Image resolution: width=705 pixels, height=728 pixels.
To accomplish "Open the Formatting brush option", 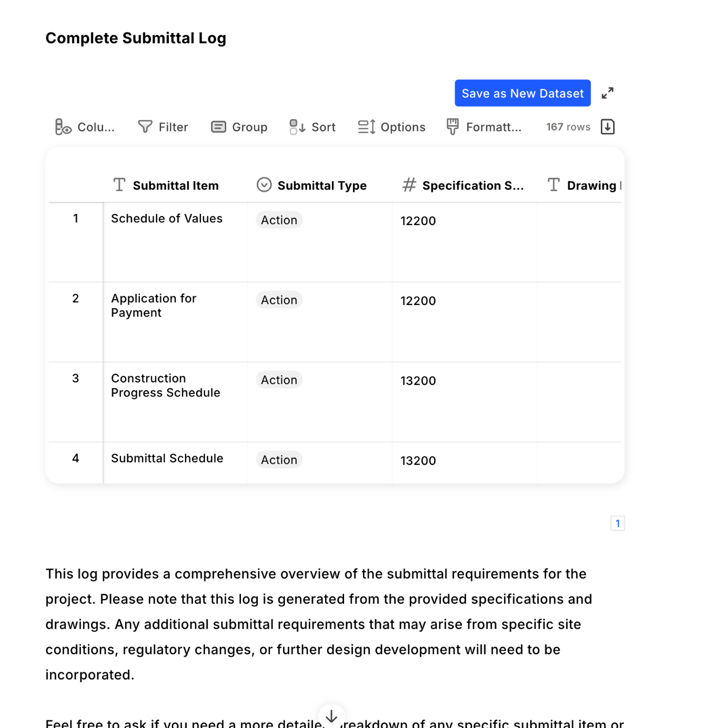I will [x=484, y=127].
